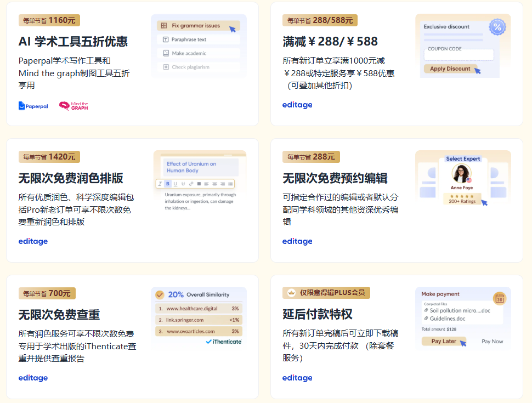Click the percent discount badge on Exclusive discount card
This screenshot has height=403, width=532.
tap(497, 26)
